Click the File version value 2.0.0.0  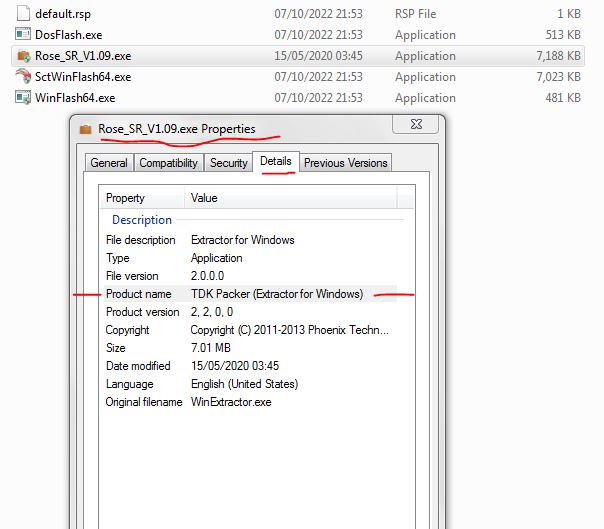pos(207,276)
